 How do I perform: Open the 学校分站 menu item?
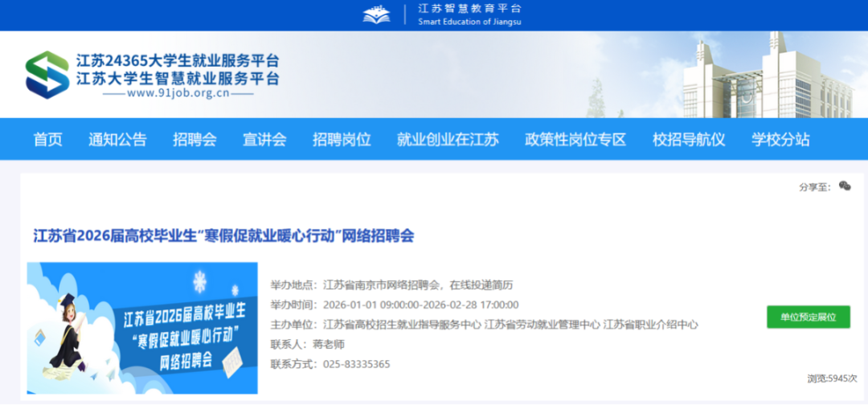(x=780, y=139)
